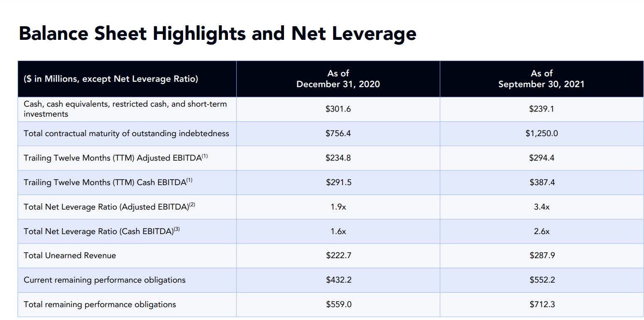Image resolution: width=644 pixels, height=320 pixels.
Task: Click the Total Unearned Revenue row label
Action: (x=70, y=256)
